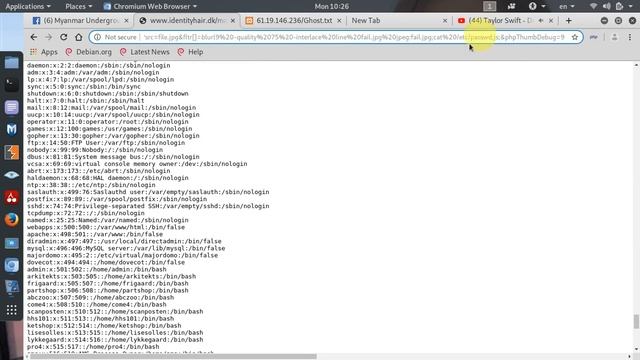Open the Apps bookmark shortcut
640x360 pixels.
click(44, 52)
